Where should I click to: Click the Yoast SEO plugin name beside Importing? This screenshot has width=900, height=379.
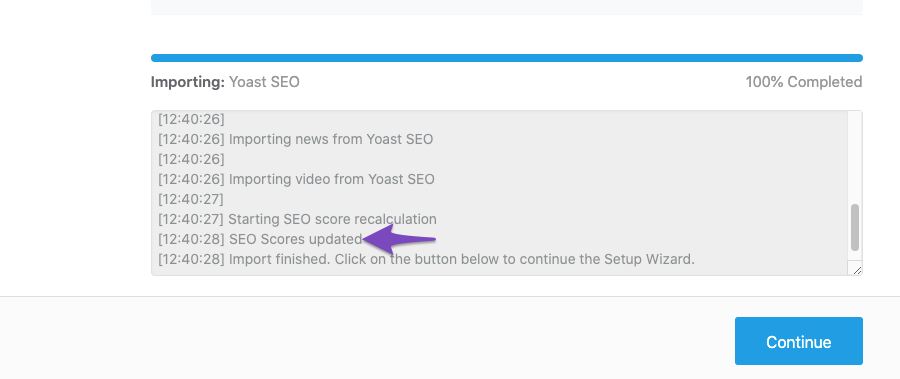(x=264, y=82)
